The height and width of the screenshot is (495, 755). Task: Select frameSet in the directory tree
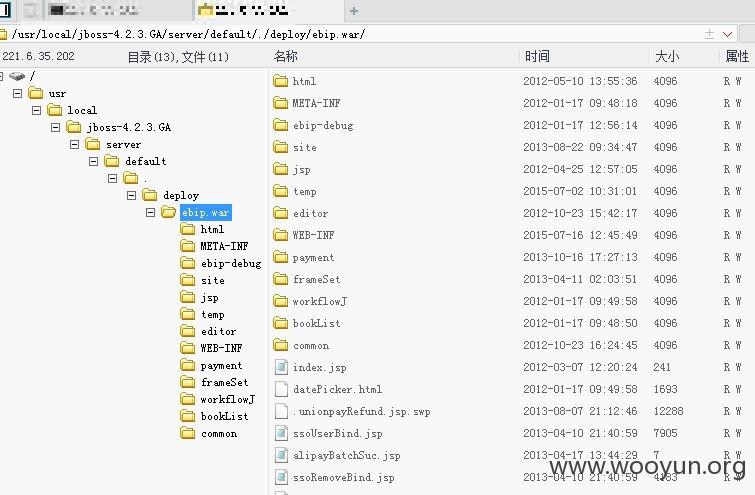pyautogui.click(x=224, y=382)
